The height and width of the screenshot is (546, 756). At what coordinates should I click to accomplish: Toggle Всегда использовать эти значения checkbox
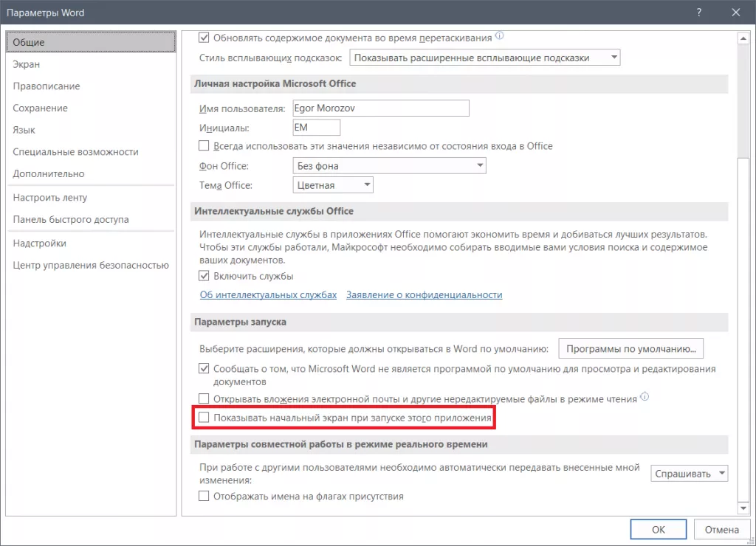tap(204, 145)
